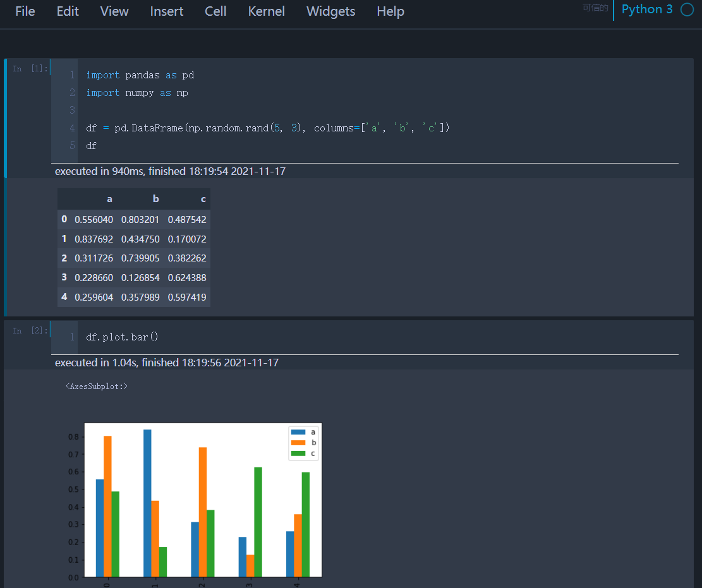
Task: Open the View menu
Action: 114,11
